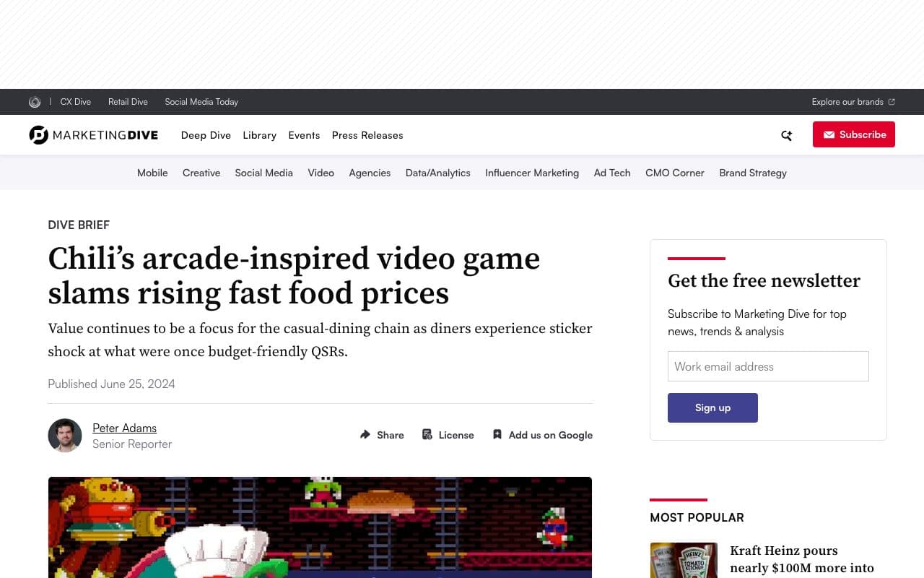The image size is (924, 578).
Task: Click the Industry Dive circular logo icon
Action: coord(35,102)
